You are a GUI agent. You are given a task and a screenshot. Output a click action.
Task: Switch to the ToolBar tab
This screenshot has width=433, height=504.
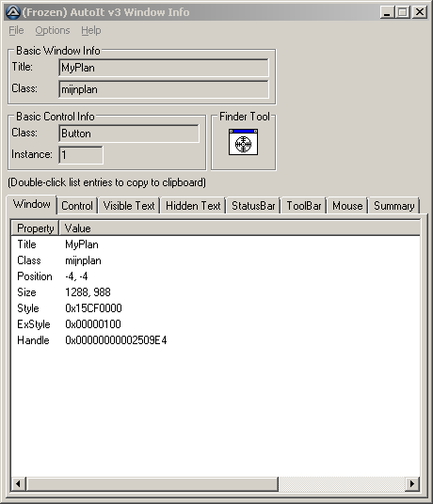click(x=304, y=206)
